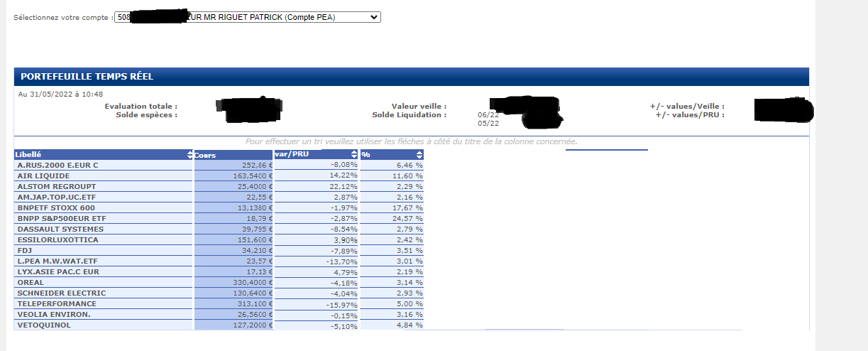Select the VEOLIA ENVIRON. row label
The image size is (868, 351).
click(x=54, y=314)
